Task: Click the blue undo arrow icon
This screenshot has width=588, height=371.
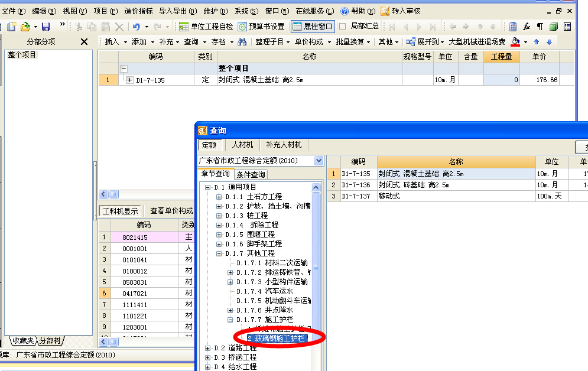Action: click(x=137, y=27)
